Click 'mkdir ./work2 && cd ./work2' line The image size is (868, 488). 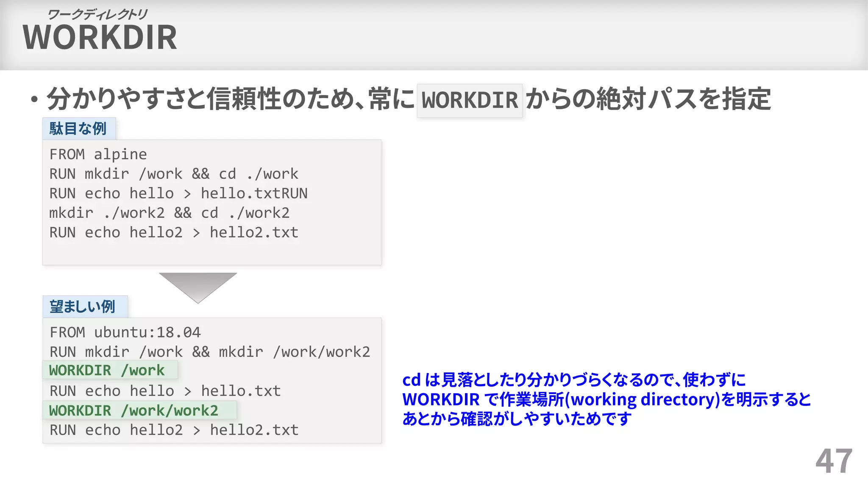point(170,213)
